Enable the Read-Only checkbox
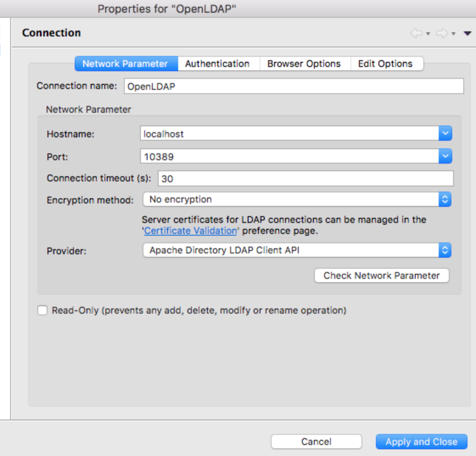Viewport: 476px width, 456px height. click(42, 310)
